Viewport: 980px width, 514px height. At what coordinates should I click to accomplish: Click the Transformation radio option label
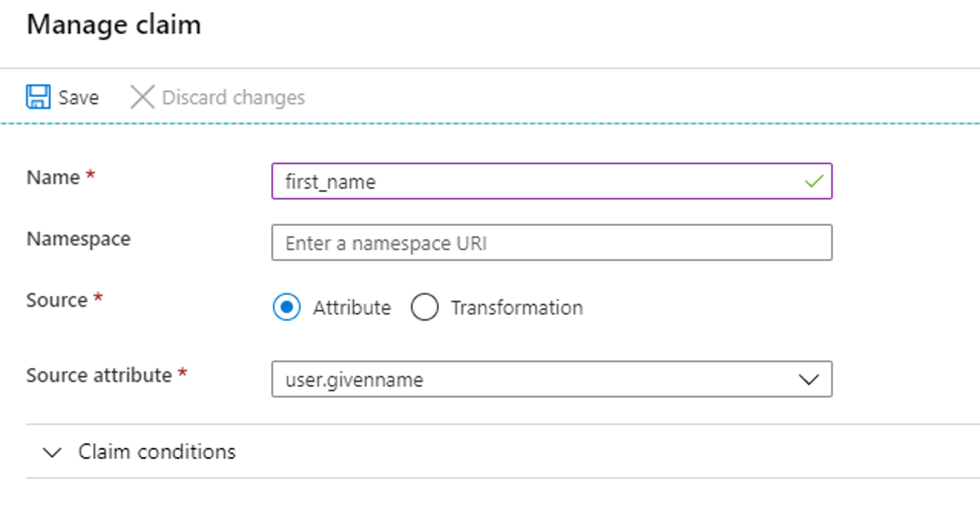click(x=517, y=308)
